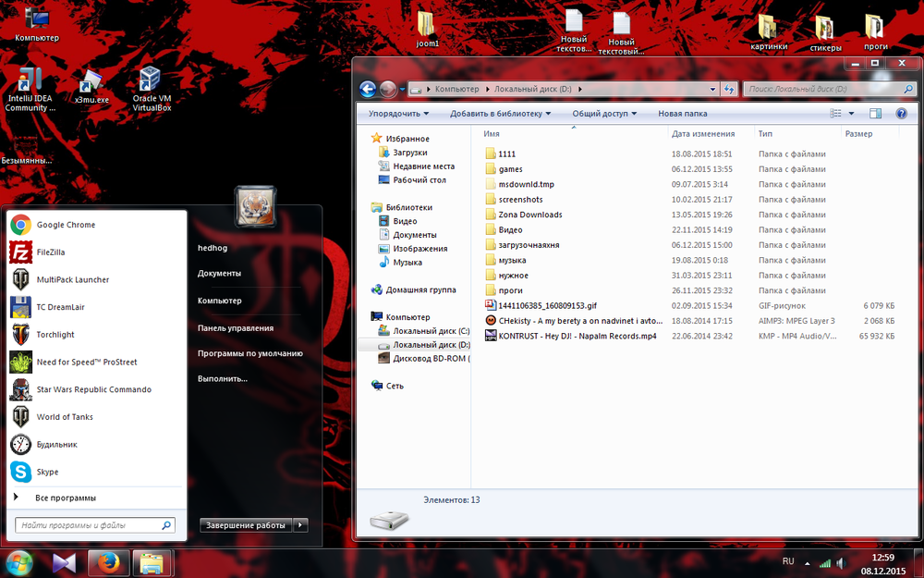
Task: Launch Torchlight from the Start menu
Action: (x=55, y=335)
